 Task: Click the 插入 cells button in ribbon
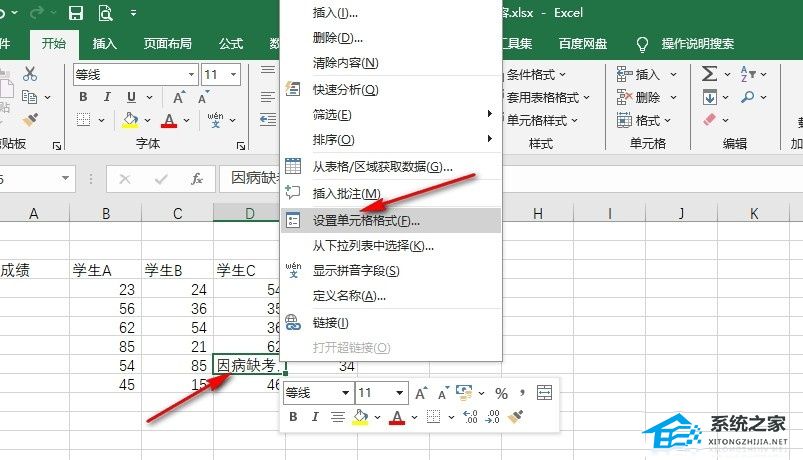(646, 75)
